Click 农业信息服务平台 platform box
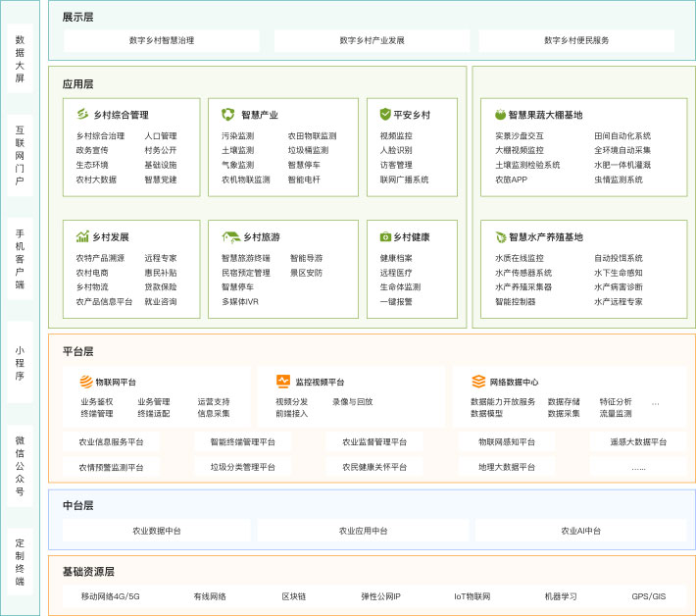 pos(111,442)
